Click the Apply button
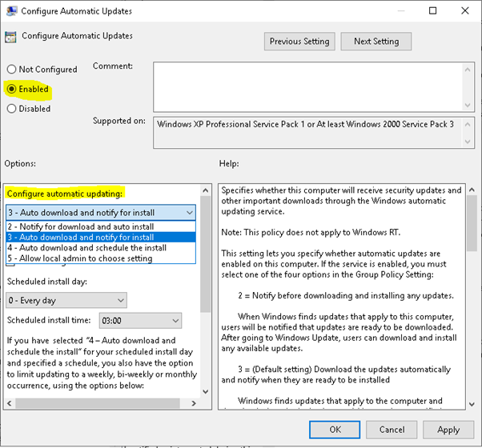The image size is (482, 448). click(x=448, y=430)
